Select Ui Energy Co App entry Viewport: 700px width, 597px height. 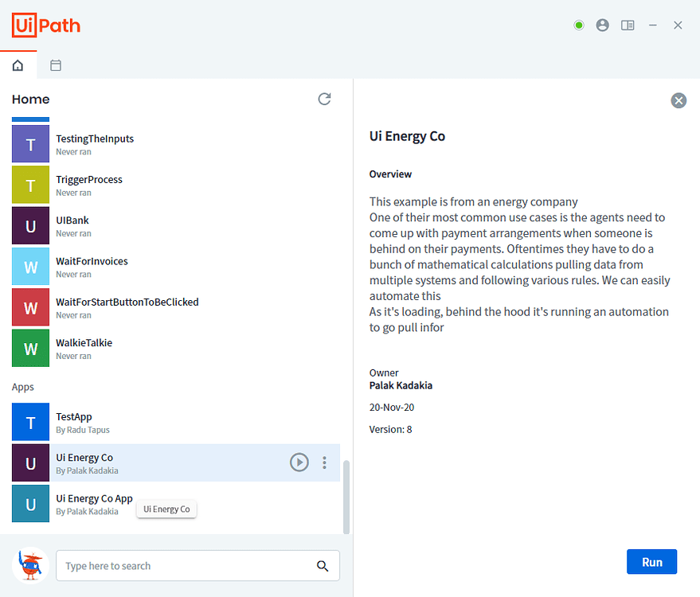point(176,504)
